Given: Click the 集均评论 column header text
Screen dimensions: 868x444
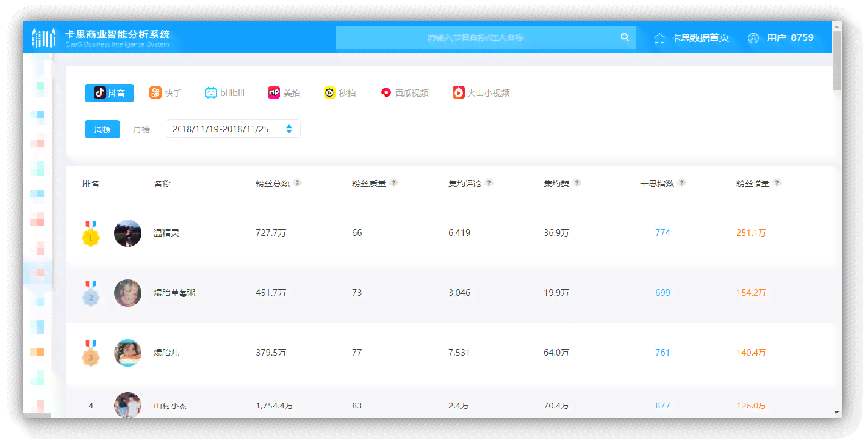Looking at the screenshot, I should (465, 184).
